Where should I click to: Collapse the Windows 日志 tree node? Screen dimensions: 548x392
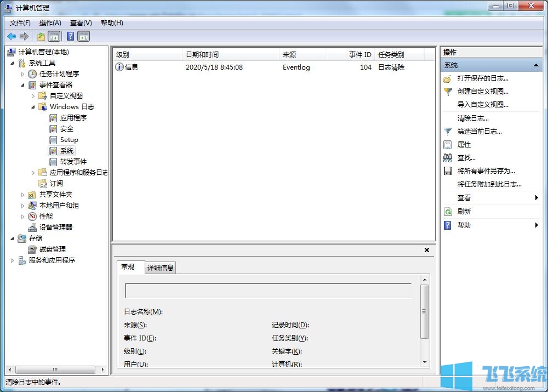[x=33, y=106]
